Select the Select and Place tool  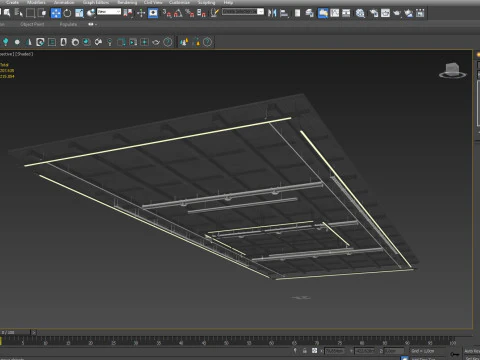pyautogui.click(x=91, y=13)
